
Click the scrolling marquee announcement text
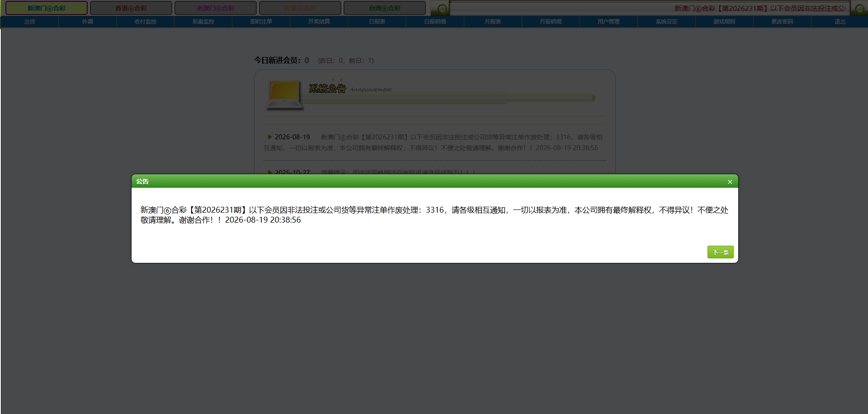click(x=760, y=9)
